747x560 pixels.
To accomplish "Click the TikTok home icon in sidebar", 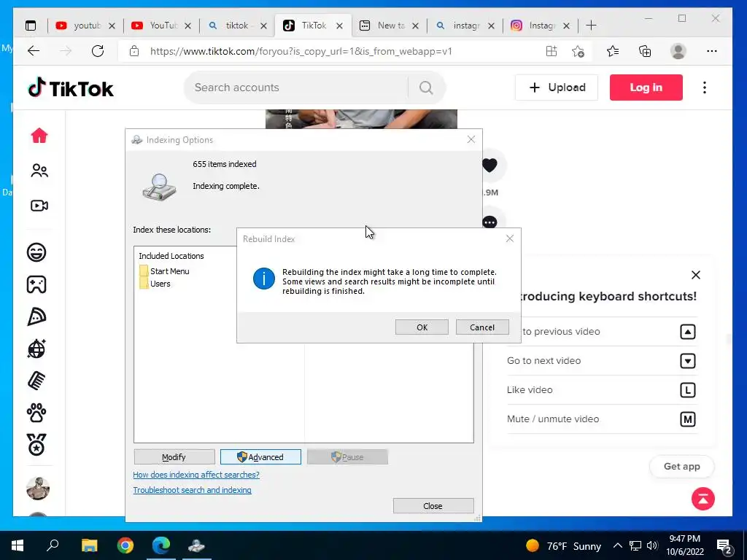I will [39, 136].
